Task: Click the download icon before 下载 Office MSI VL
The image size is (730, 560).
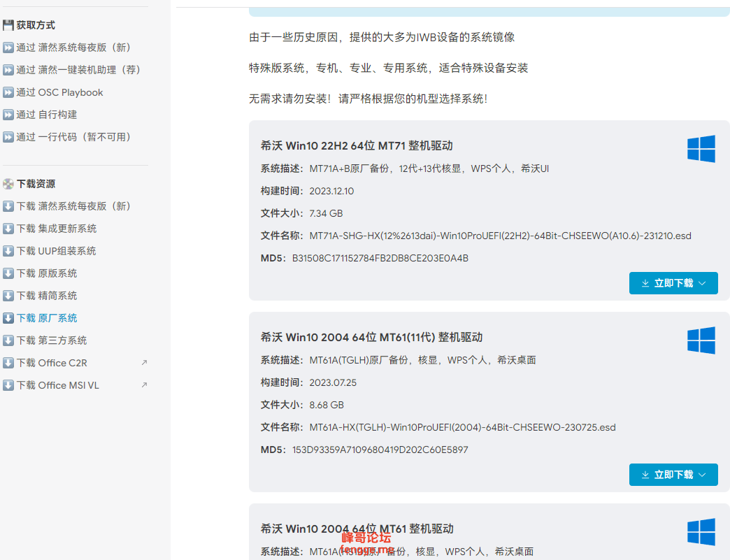Action: click(x=8, y=385)
